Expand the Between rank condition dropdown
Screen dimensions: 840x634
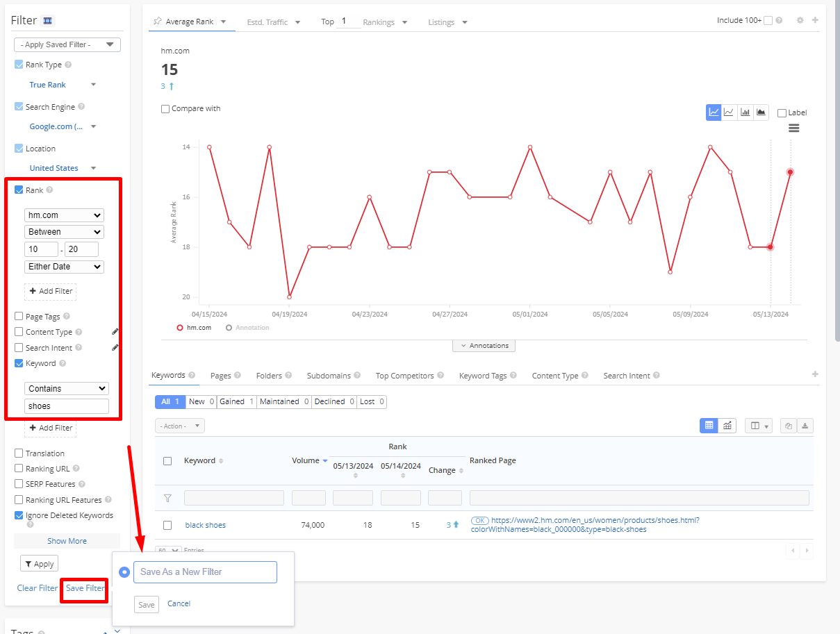64,232
